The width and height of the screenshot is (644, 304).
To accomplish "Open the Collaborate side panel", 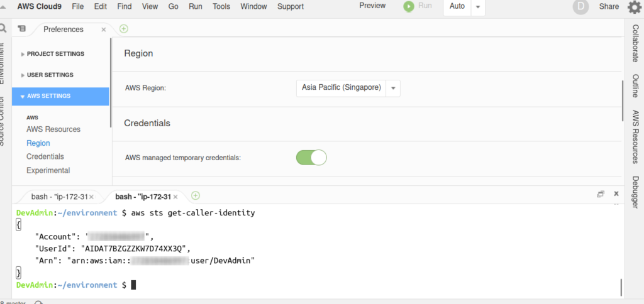I will coord(635,43).
